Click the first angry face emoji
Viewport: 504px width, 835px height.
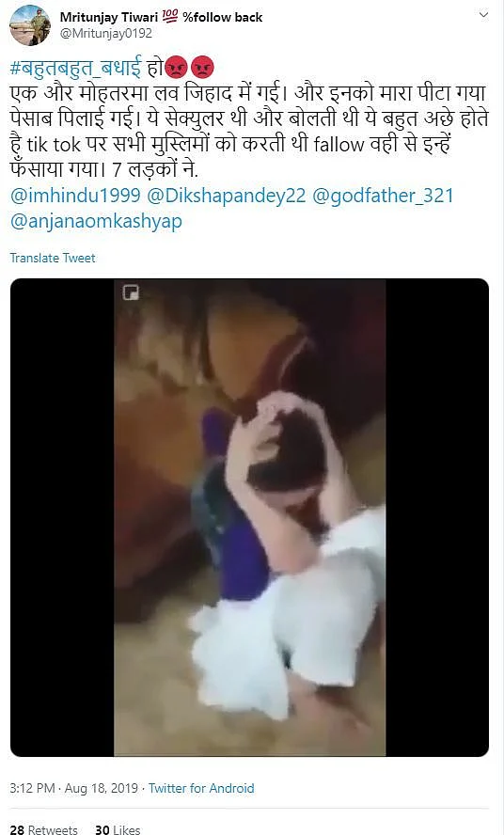click(177, 68)
